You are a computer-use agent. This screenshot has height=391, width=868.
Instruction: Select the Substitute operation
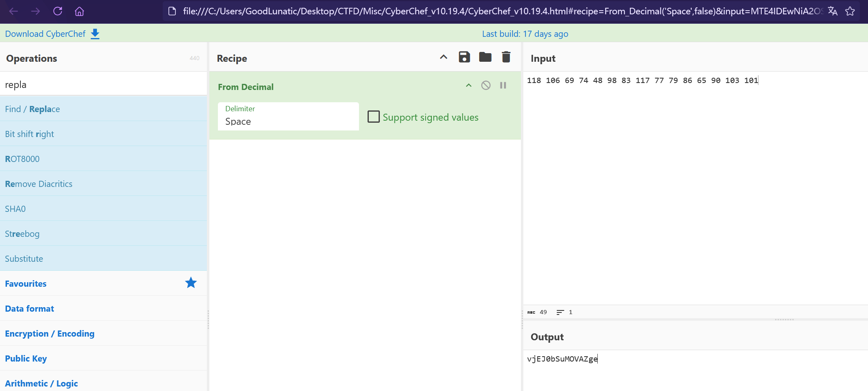click(x=103, y=258)
